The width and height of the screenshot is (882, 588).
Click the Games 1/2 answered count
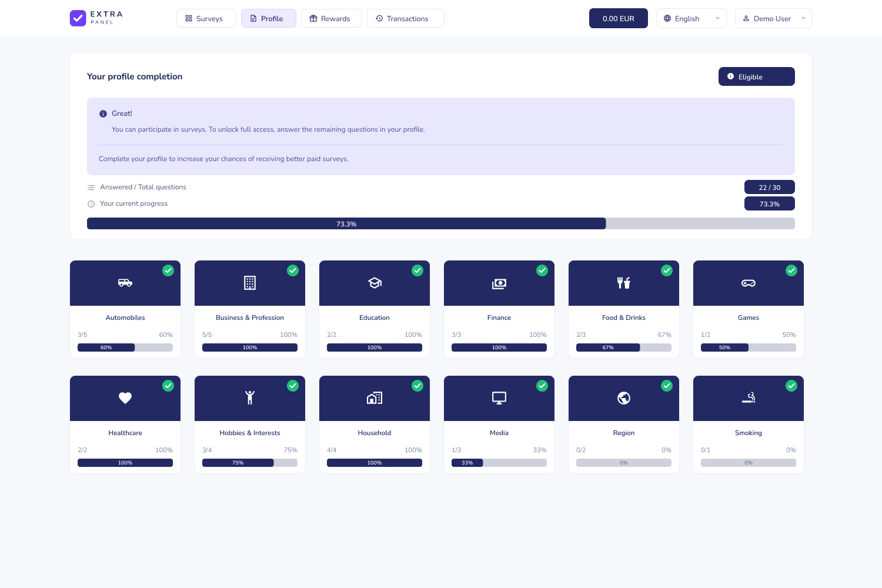click(706, 335)
